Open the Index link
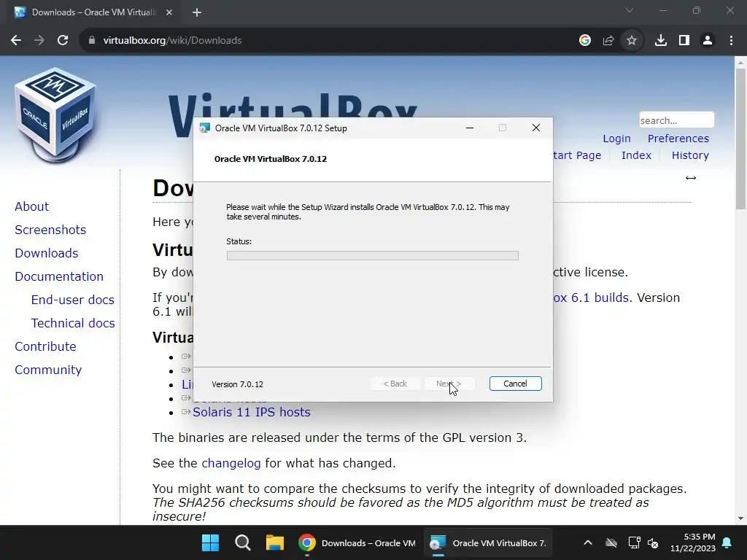The width and height of the screenshot is (747, 560). [636, 155]
